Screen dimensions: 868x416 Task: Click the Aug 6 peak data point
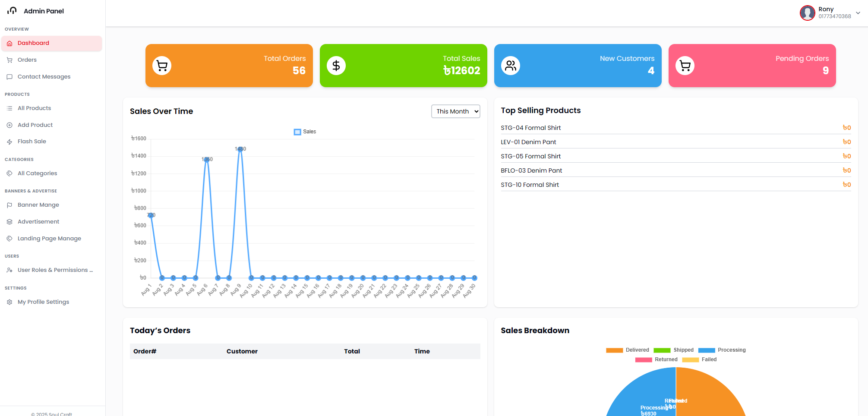(207, 160)
